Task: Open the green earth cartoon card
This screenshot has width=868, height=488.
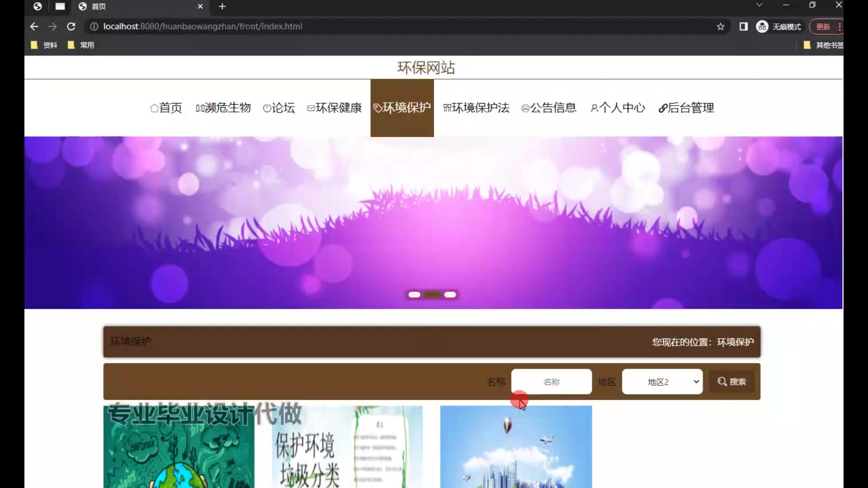Action: (x=179, y=447)
